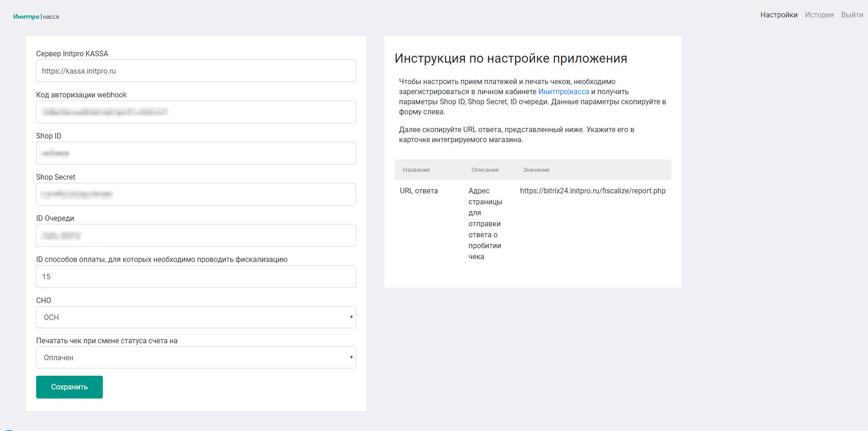Click the Инитпро касса logo
868x431 pixels.
click(36, 17)
